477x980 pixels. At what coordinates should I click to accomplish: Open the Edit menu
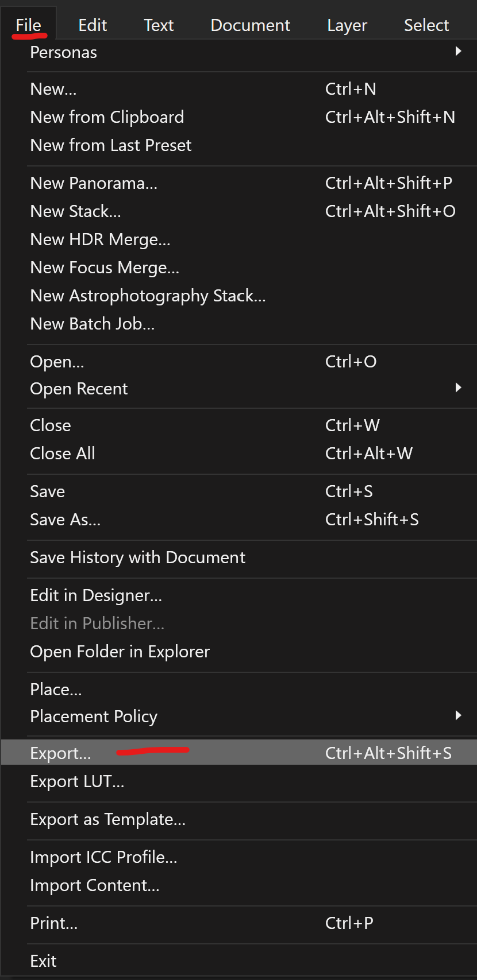pos(93,25)
